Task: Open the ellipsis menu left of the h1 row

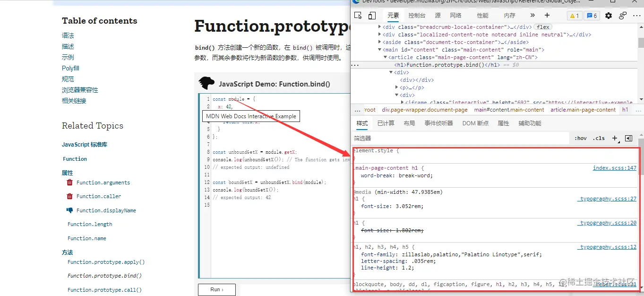Action: pyautogui.click(x=355, y=65)
